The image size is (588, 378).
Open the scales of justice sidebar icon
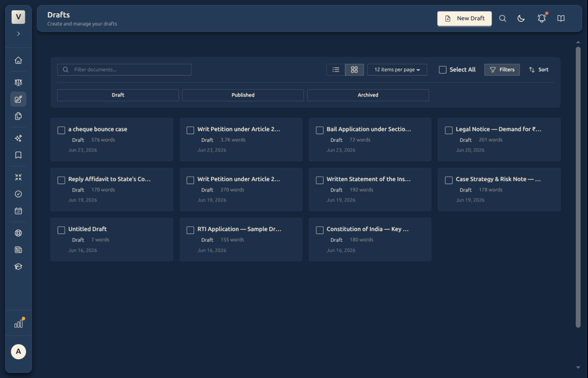(18, 82)
